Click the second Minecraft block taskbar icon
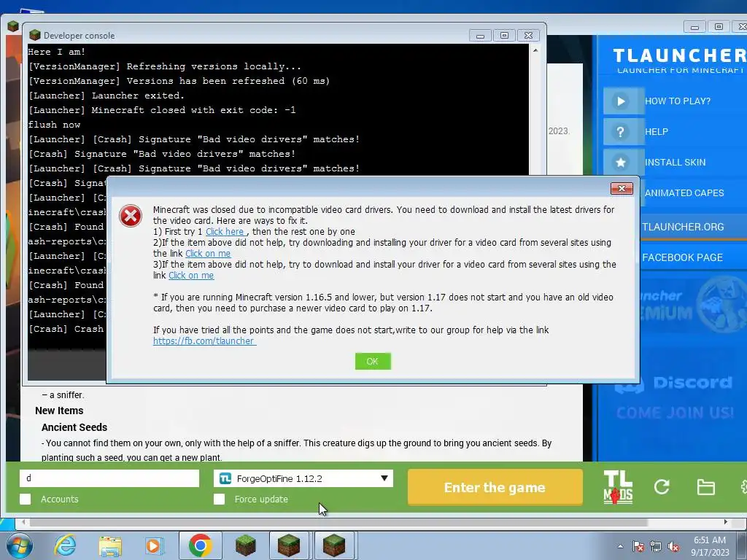The width and height of the screenshot is (747, 560). (289, 545)
